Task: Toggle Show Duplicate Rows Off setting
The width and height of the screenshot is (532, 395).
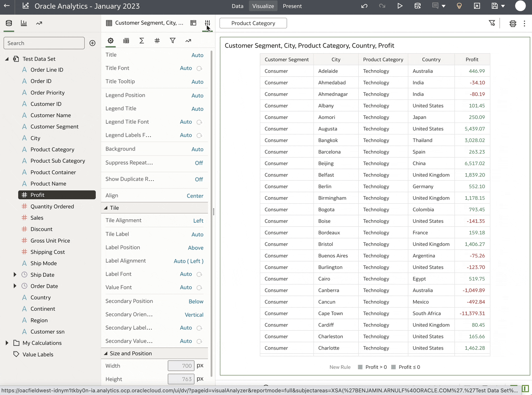Action: [x=199, y=179]
